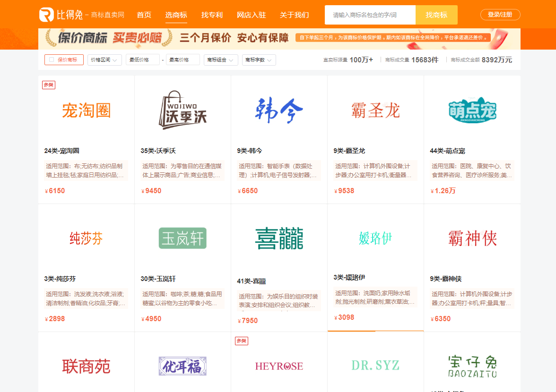Click the ¥4950 price

coord(151,319)
